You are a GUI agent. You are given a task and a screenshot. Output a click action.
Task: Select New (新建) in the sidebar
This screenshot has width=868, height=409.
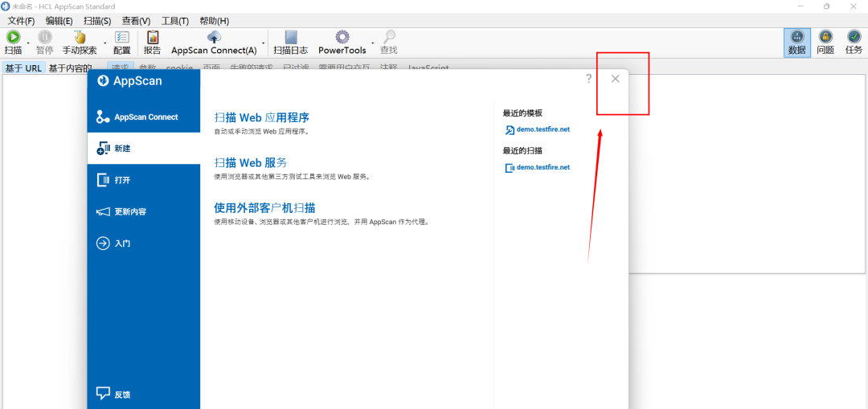click(x=143, y=149)
